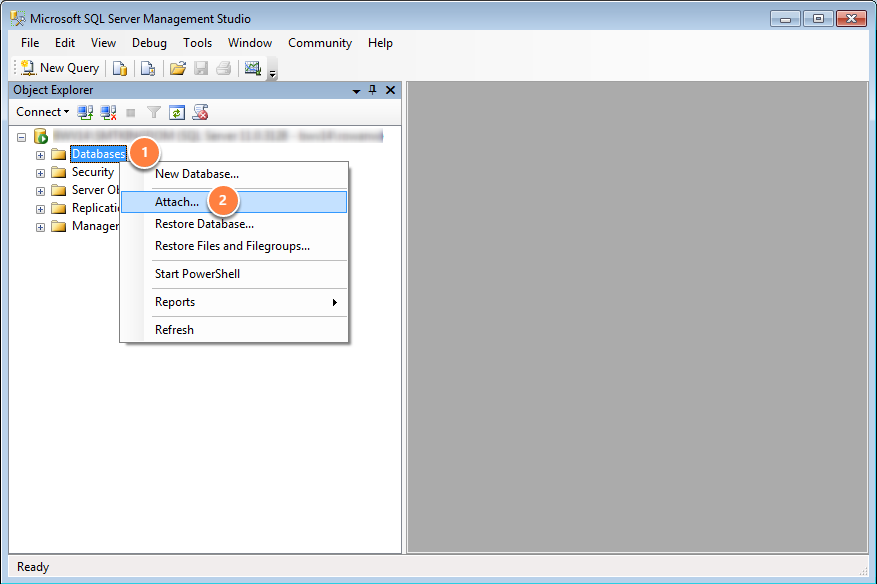Toggle Object Explorer auto-hide pin

(x=373, y=90)
